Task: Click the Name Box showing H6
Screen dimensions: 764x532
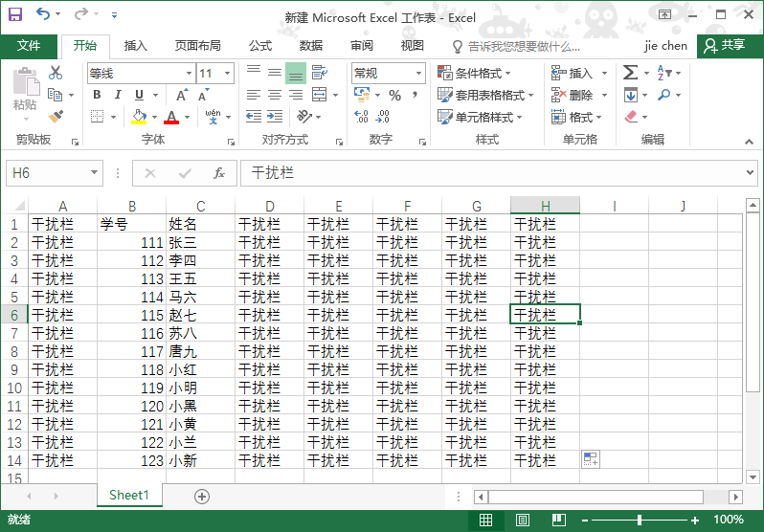Action: (46, 173)
